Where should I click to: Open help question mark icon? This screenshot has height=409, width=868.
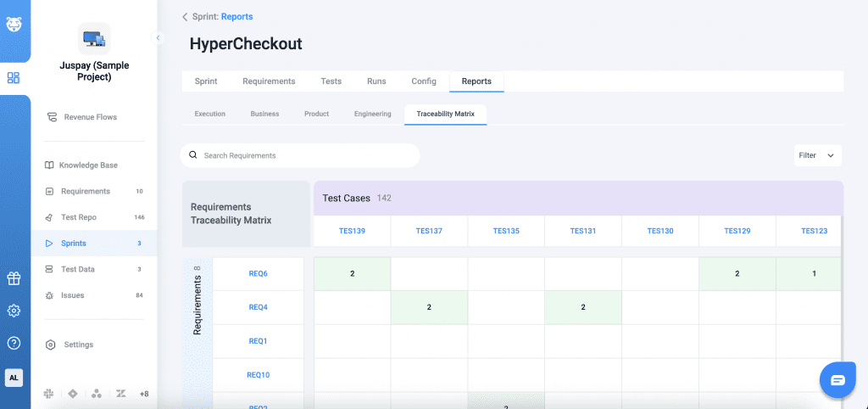tap(14, 343)
